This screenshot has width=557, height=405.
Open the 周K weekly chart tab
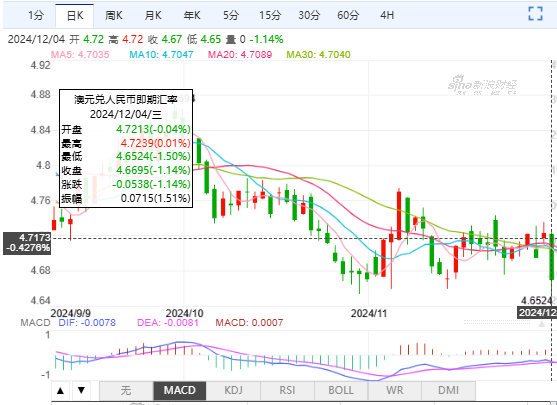[114, 15]
